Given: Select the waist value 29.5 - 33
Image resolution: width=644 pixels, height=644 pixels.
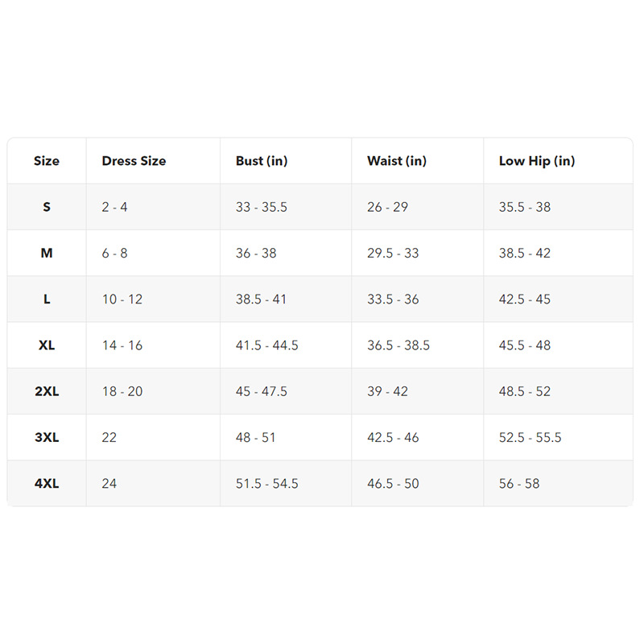Looking at the screenshot, I should (393, 253).
